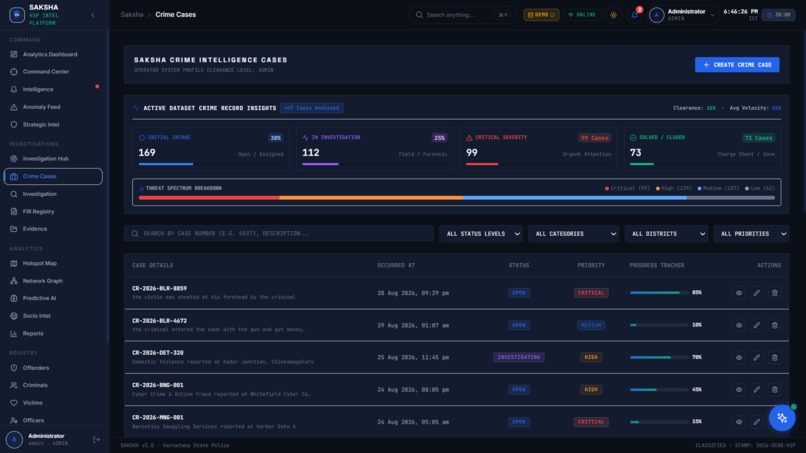Expand the Administrator profile dropdown
This screenshot has width=806, height=453.
[x=682, y=15]
